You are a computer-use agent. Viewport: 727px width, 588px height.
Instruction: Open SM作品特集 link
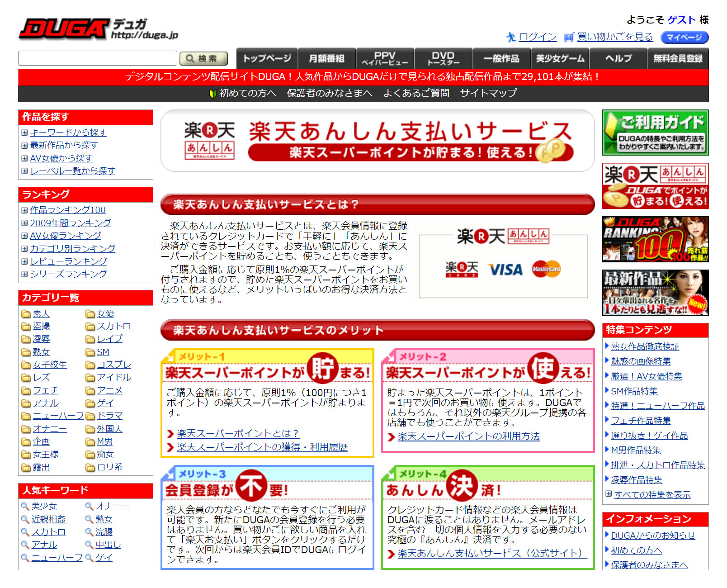click(x=634, y=391)
